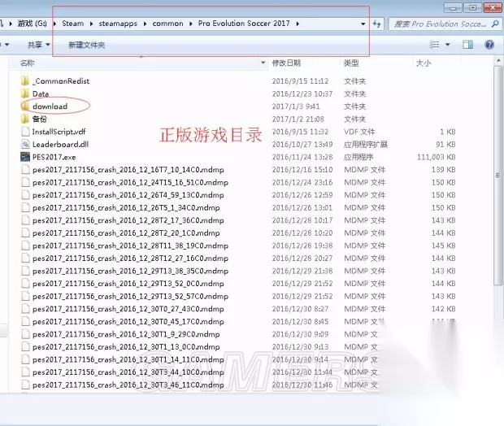Screen dimensions: 504x426
Task: Click date 2017/1/3 9:41 of download folder
Action: tap(296, 106)
